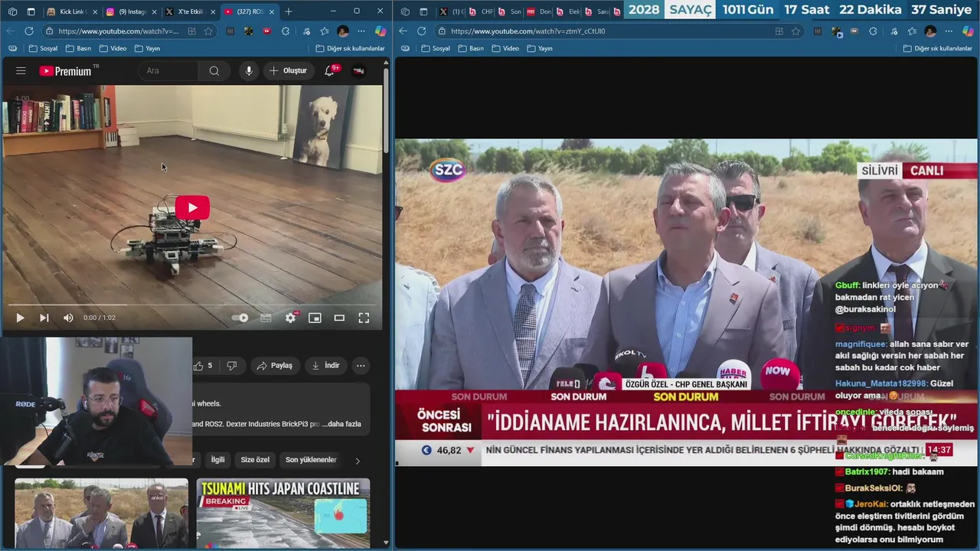Click İndir download button
The image size is (980, 551).
pyautogui.click(x=325, y=366)
